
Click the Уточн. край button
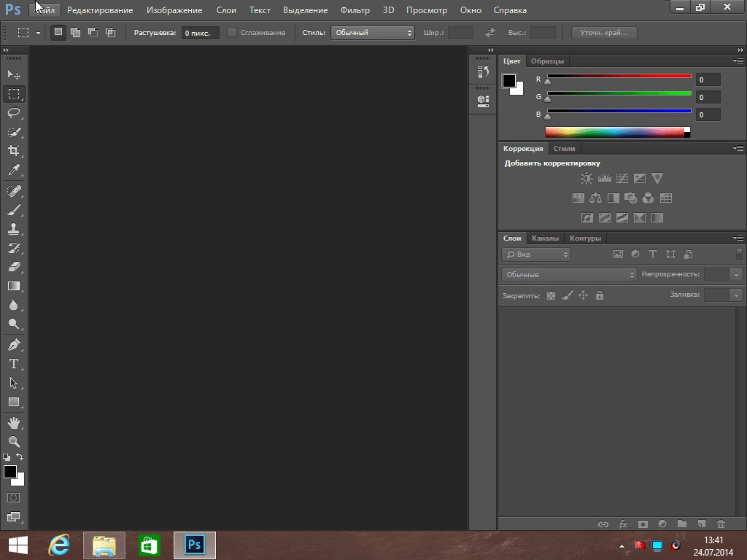pyautogui.click(x=604, y=33)
